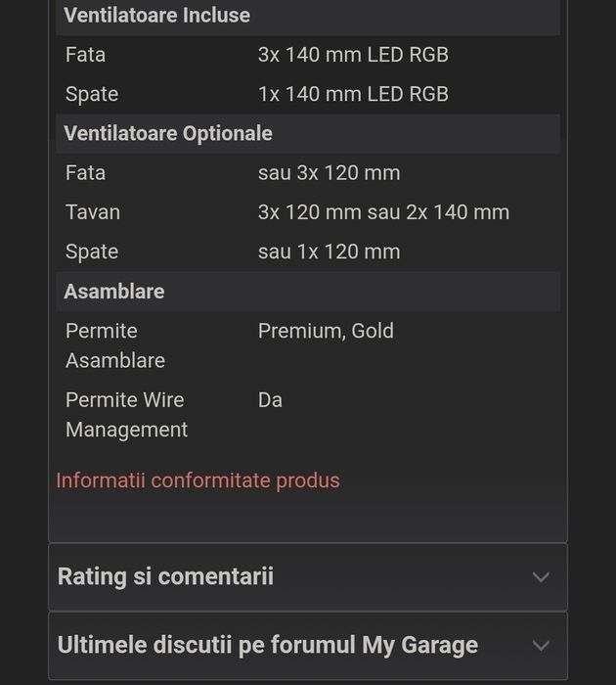This screenshot has width=616, height=685.
Task: Select the Da value for wire management
Action: click(x=270, y=400)
